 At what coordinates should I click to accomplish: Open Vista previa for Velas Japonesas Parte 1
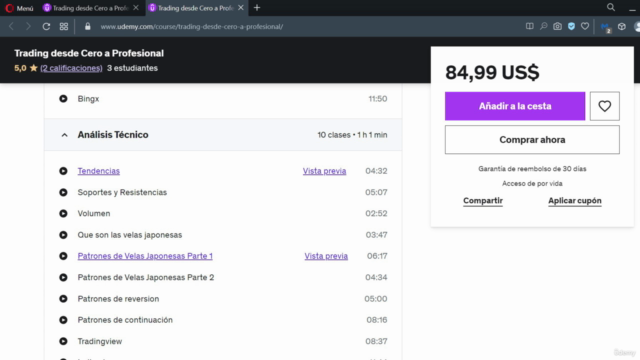point(326,256)
